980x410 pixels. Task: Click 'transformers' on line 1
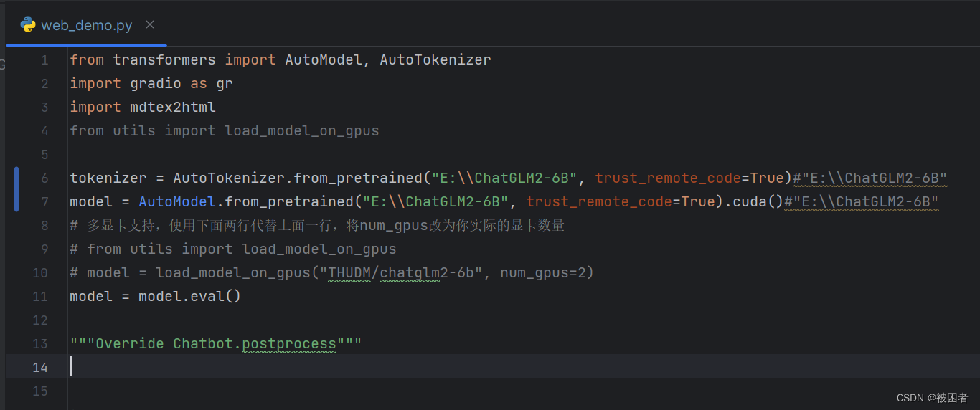(164, 60)
